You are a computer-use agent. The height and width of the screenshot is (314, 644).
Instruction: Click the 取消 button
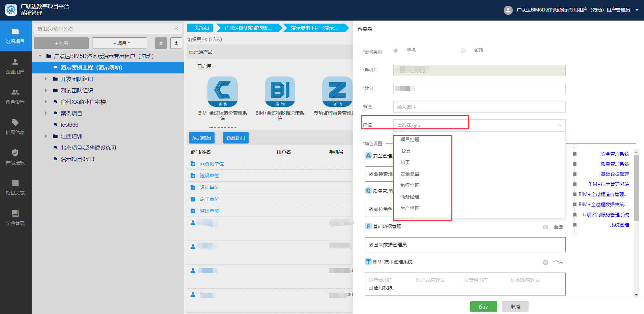pos(515,307)
